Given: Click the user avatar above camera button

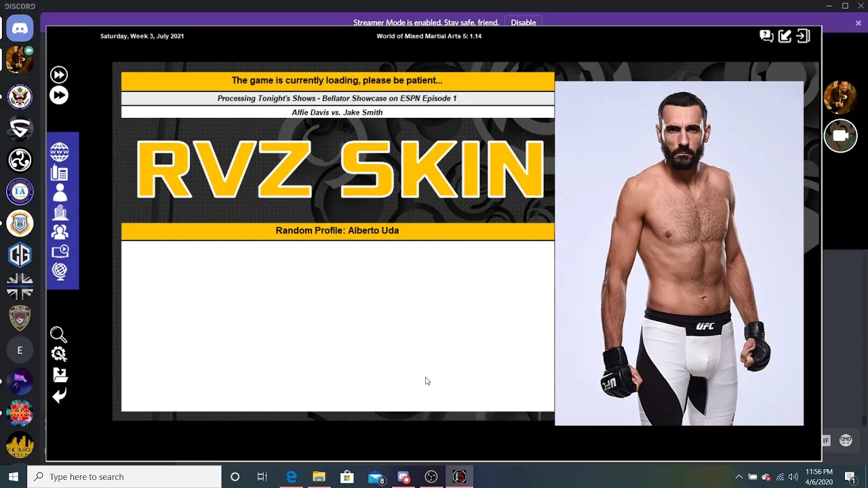Looking at the screenshot, I should (840, 97).
